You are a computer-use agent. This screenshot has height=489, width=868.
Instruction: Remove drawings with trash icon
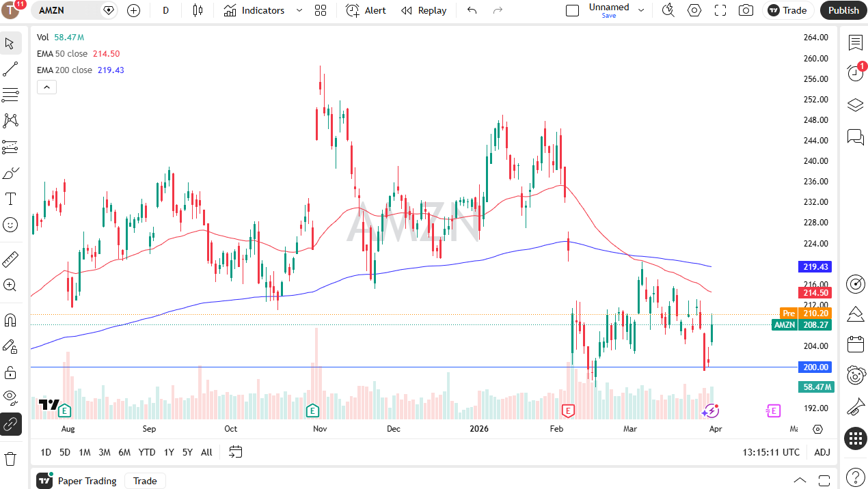click(10, 458)
